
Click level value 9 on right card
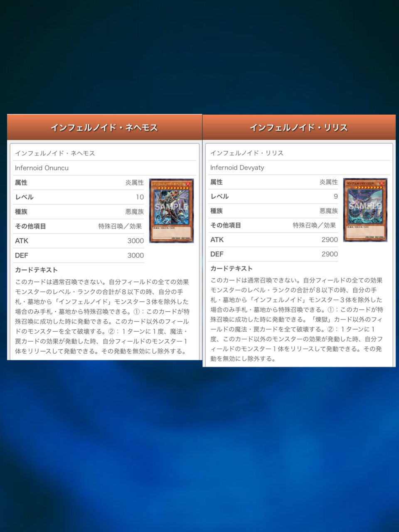pos(336,196)
